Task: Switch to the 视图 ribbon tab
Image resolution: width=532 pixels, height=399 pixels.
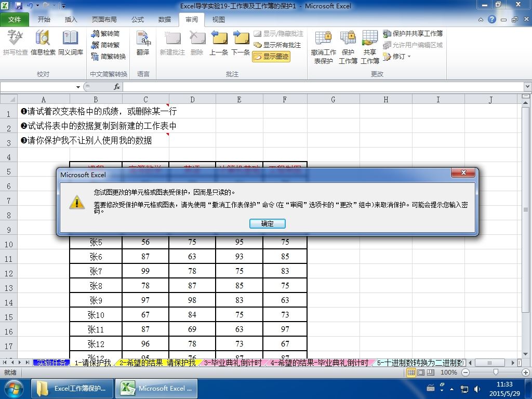Action: pyautogui.click(x=219, y=20)
